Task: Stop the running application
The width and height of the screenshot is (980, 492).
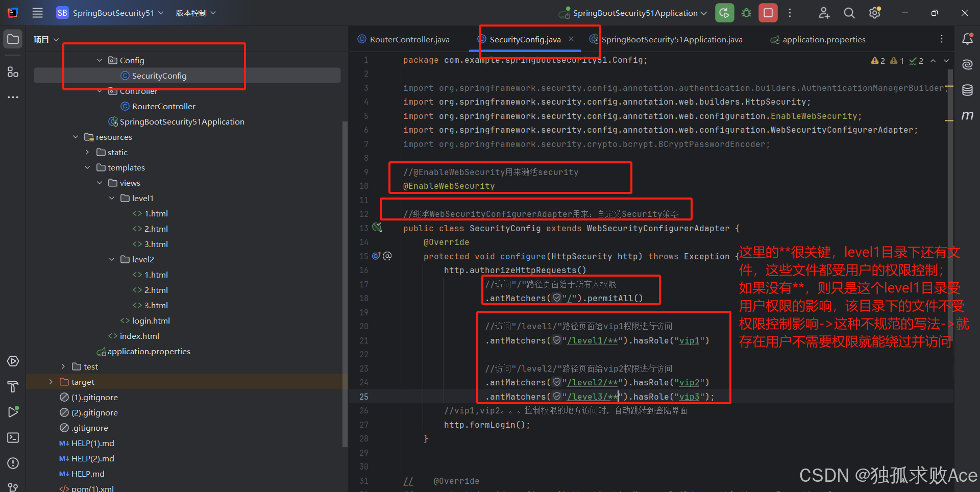Action: coord(768,13)
